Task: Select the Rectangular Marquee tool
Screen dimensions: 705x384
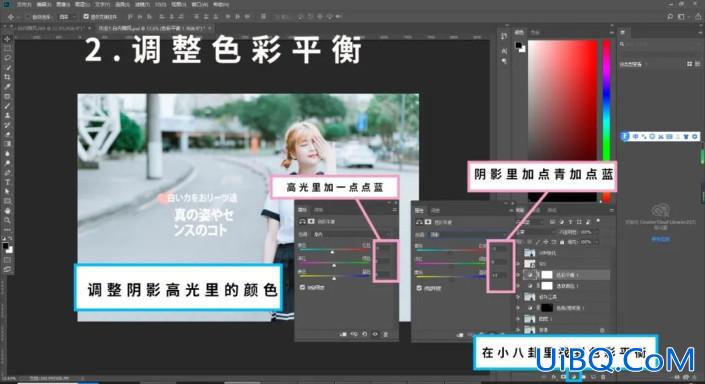Action: (x=7, y=49)
